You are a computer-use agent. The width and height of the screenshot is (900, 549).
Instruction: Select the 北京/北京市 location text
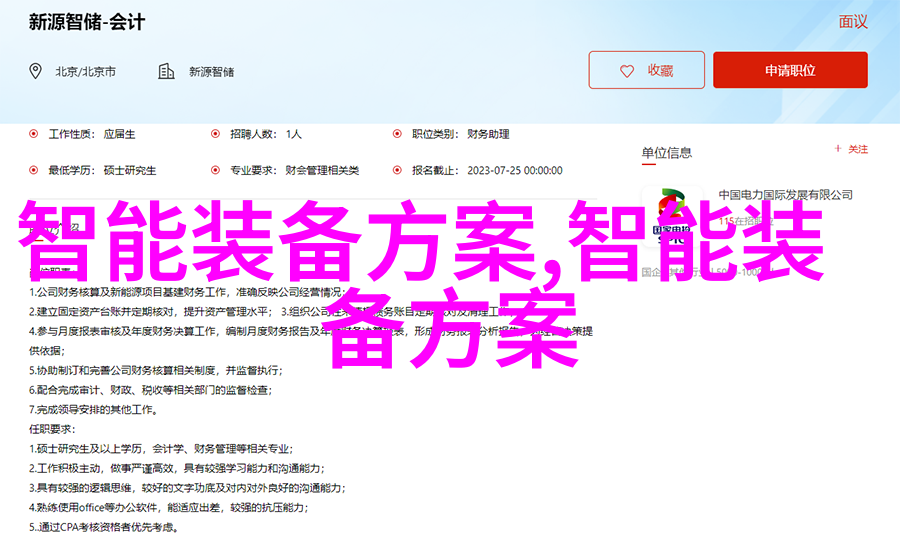[86, 72]
